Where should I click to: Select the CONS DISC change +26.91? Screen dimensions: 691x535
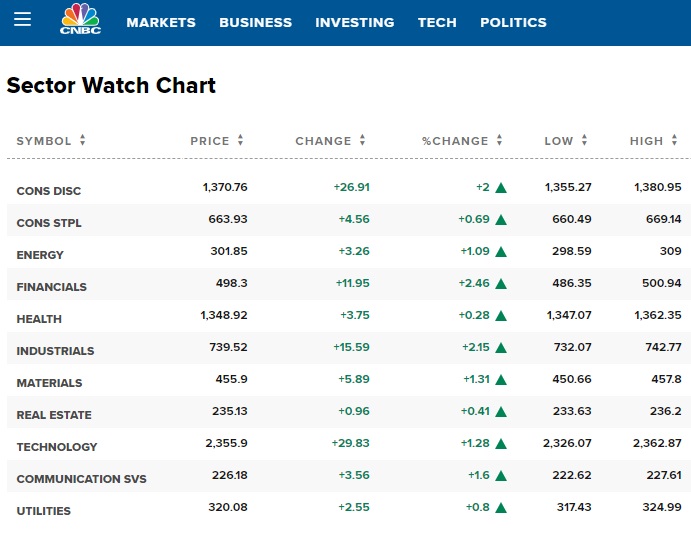coord(352,187)
